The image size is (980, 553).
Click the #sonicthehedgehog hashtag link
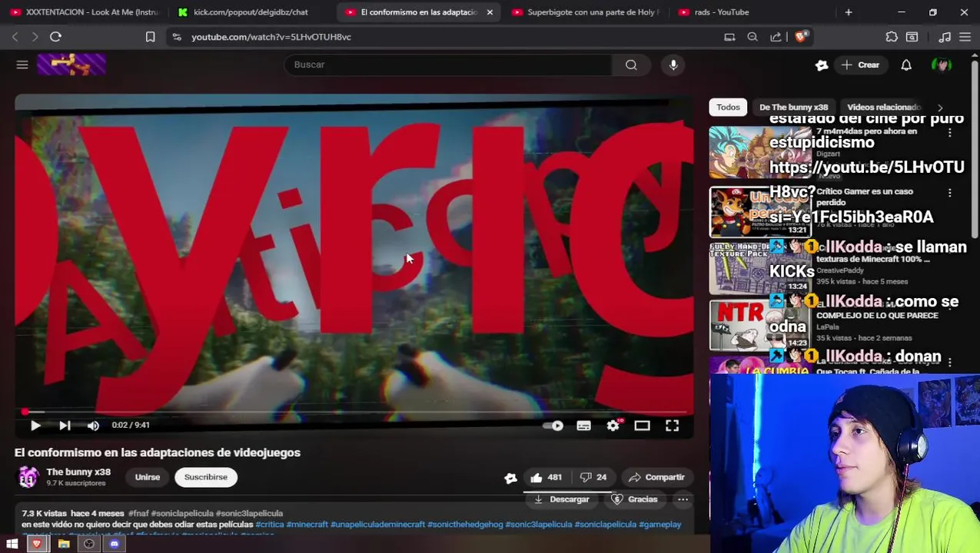pyautogui.click(x=465, y=525)
